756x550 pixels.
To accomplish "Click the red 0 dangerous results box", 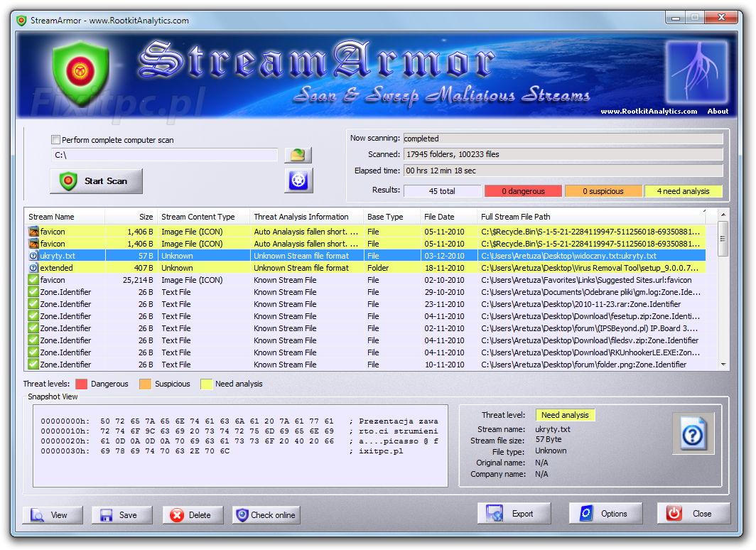I will [523, 191].
